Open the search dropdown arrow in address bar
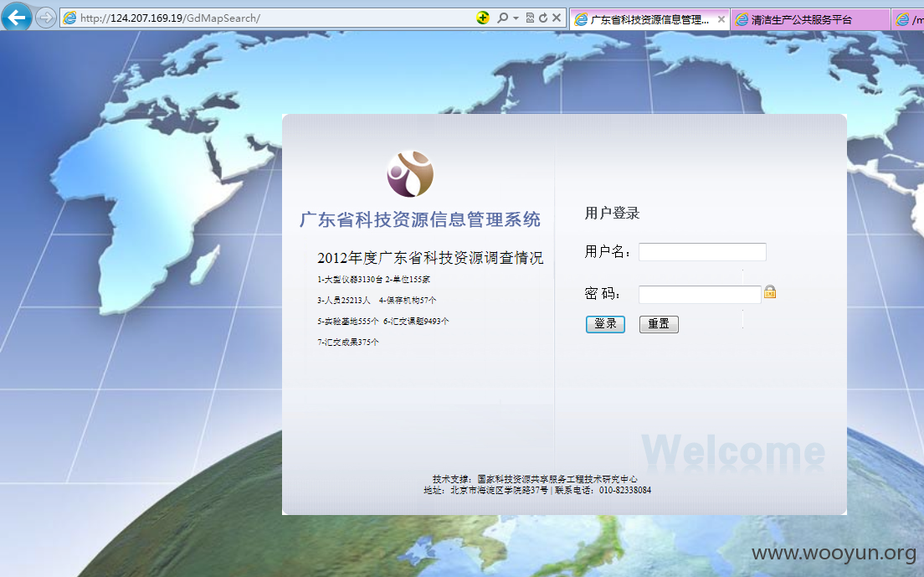The width and height of the screenshot is (924, 577). (516, 18)
